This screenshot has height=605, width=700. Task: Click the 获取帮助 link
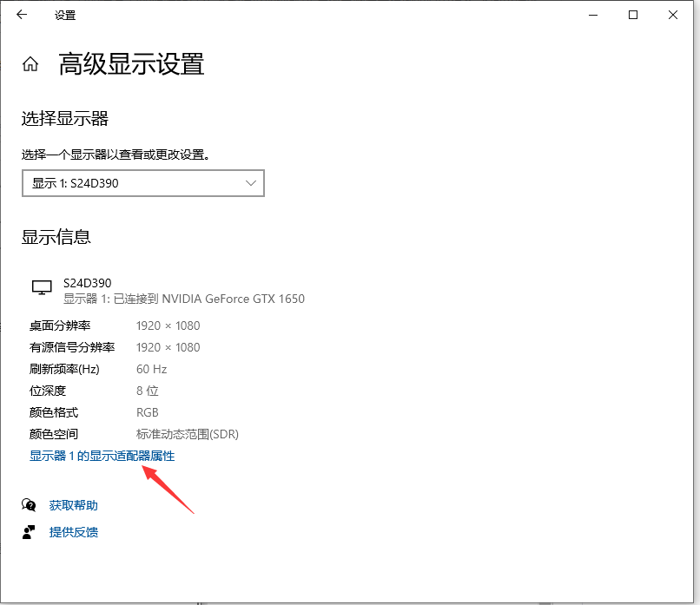(x=76, y=505)
